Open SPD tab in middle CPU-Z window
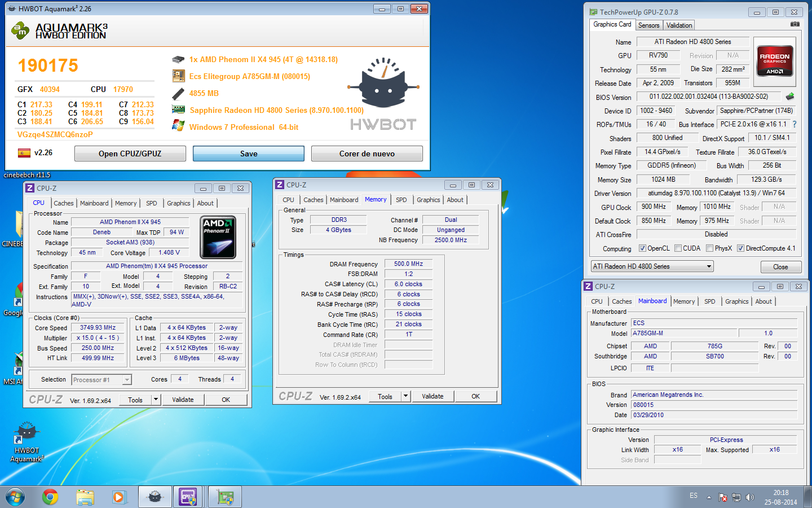The width and height of the screenshot is (812, 508). point(401,200)
